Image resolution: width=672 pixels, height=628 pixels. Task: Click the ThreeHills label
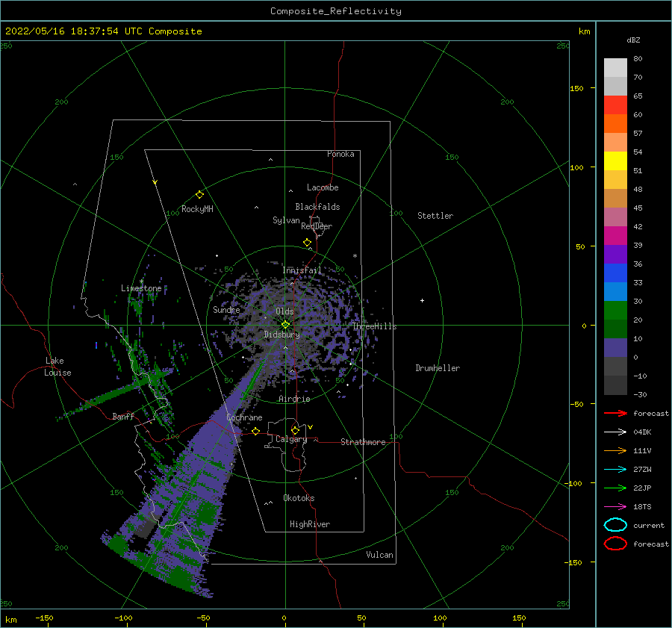point(375,326)
